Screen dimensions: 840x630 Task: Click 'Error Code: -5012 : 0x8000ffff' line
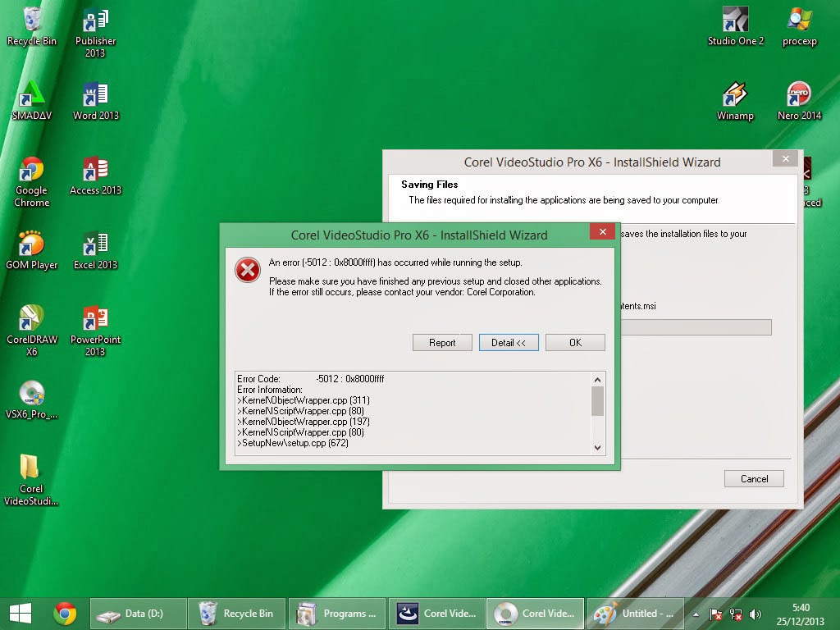tap(311, 379)
